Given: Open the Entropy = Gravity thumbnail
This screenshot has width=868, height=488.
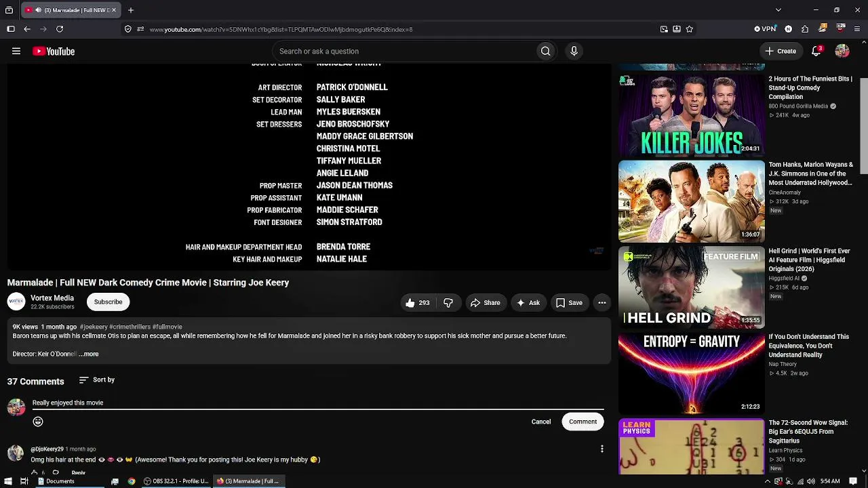Looking at the screenshot, I should tap(692, 373).
